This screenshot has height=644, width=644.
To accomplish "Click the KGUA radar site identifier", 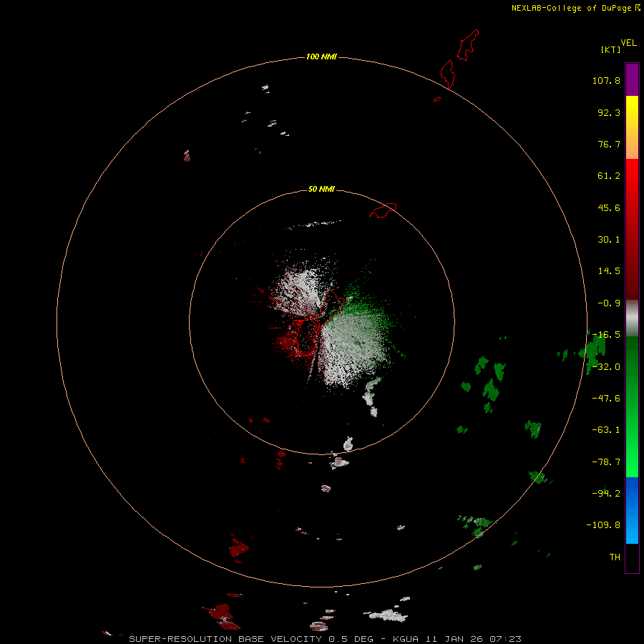I will tap(406, 639).
